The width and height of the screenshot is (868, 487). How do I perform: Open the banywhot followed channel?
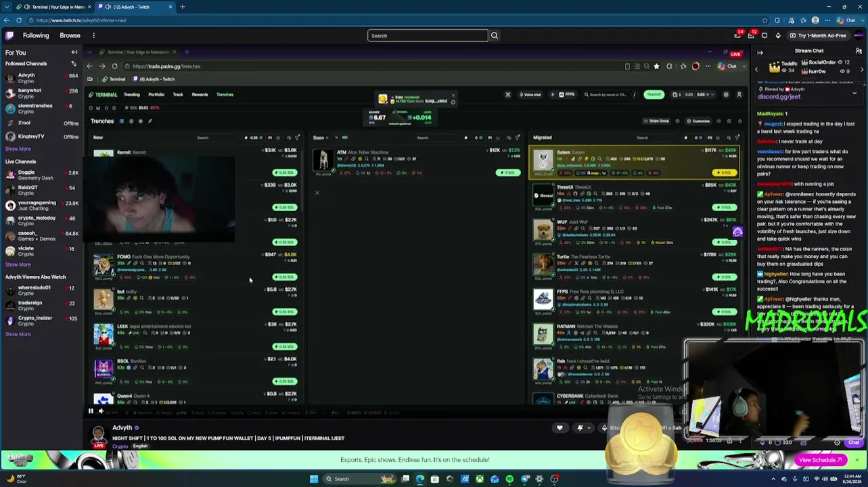tap(41, 93)
